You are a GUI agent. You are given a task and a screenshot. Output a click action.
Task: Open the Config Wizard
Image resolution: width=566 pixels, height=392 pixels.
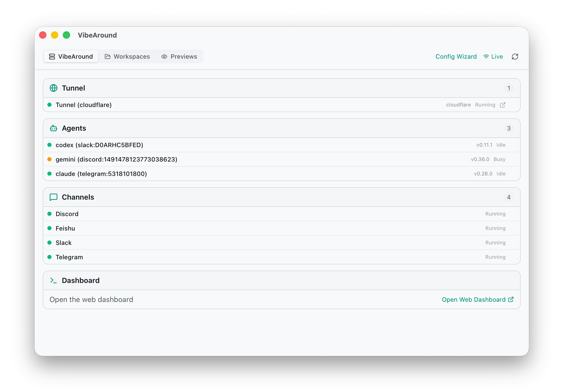(456, 57)
